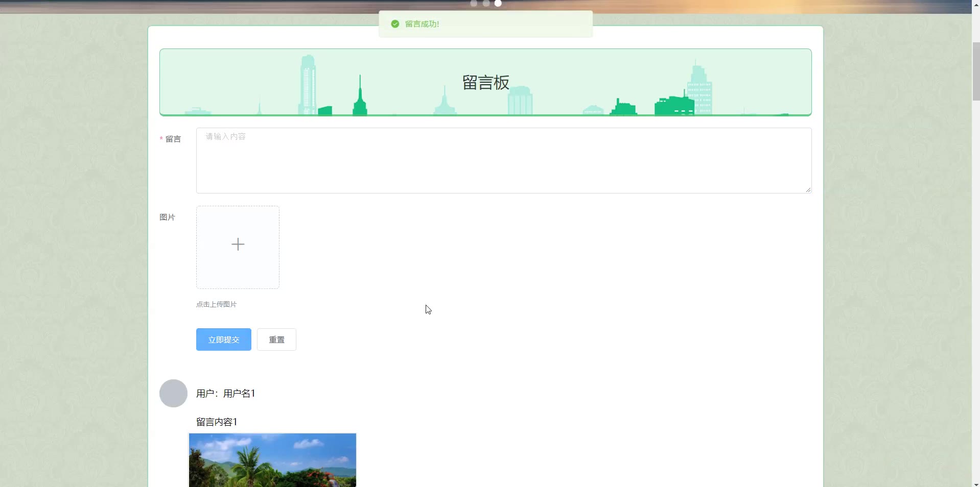Click the 重置 reset button

(x=276, y=339)
